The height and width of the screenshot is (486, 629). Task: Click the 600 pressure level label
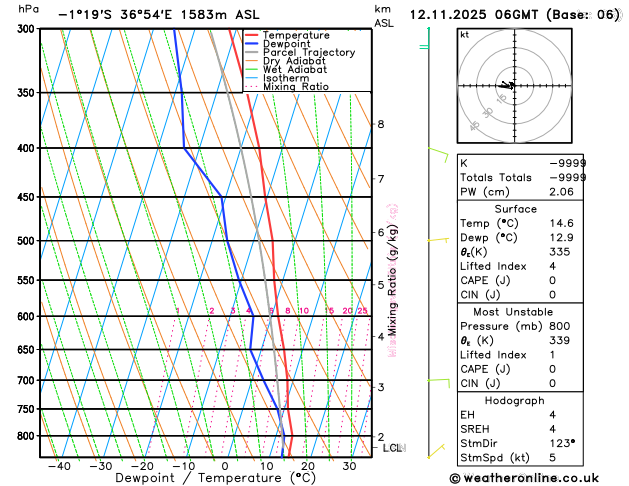(28, 316)
